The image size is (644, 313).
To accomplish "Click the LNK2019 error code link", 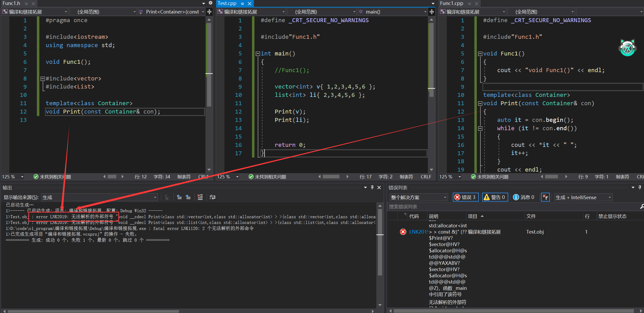I will (x=418, y=232).
